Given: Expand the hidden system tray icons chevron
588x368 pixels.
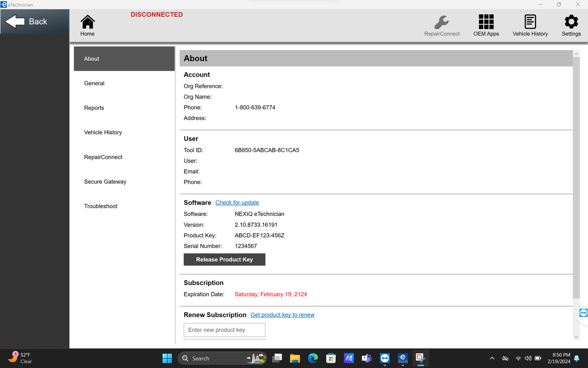Looking at the screenshot, I should tap(492, 358).
